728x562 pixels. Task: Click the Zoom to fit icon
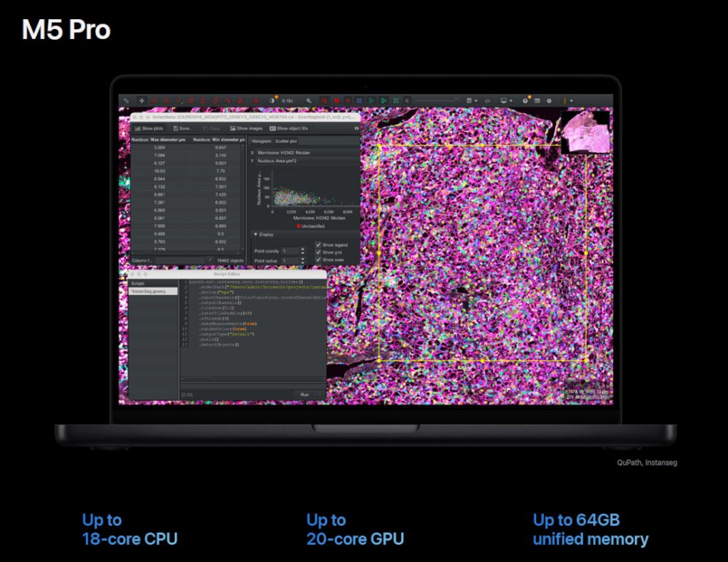(x=396, y=101)
